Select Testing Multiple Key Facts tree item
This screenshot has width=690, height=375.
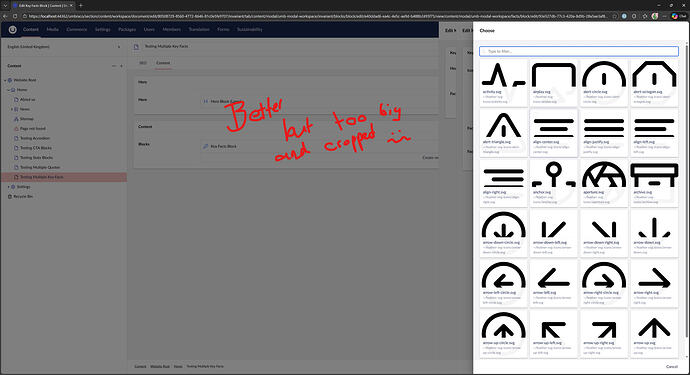64,177
